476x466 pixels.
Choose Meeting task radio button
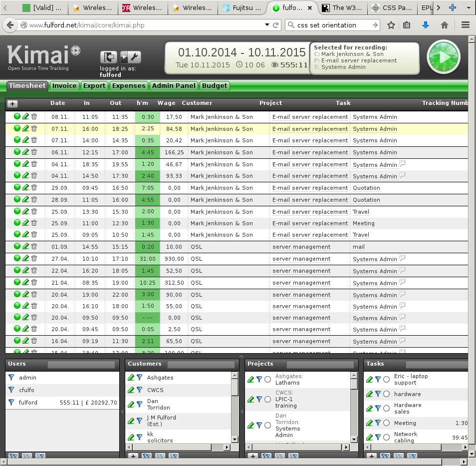click(x=386, y=423)
